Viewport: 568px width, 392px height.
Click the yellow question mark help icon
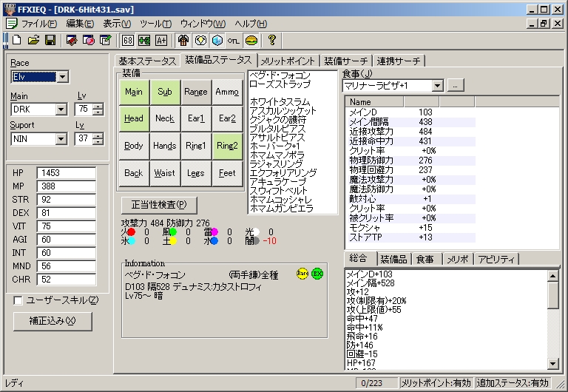[x=272, y=40]
